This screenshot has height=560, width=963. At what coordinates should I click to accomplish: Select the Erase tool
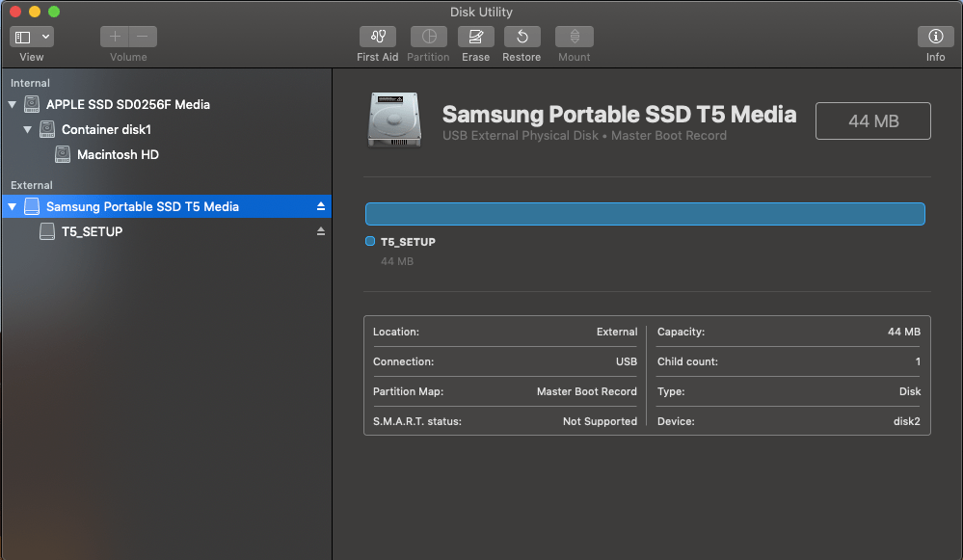point(475,39)
